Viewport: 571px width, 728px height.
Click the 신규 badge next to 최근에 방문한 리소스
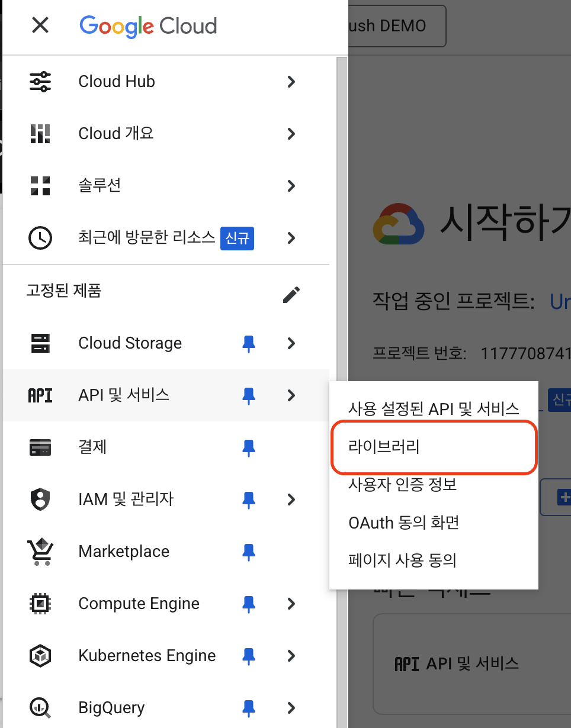point(237,239)
